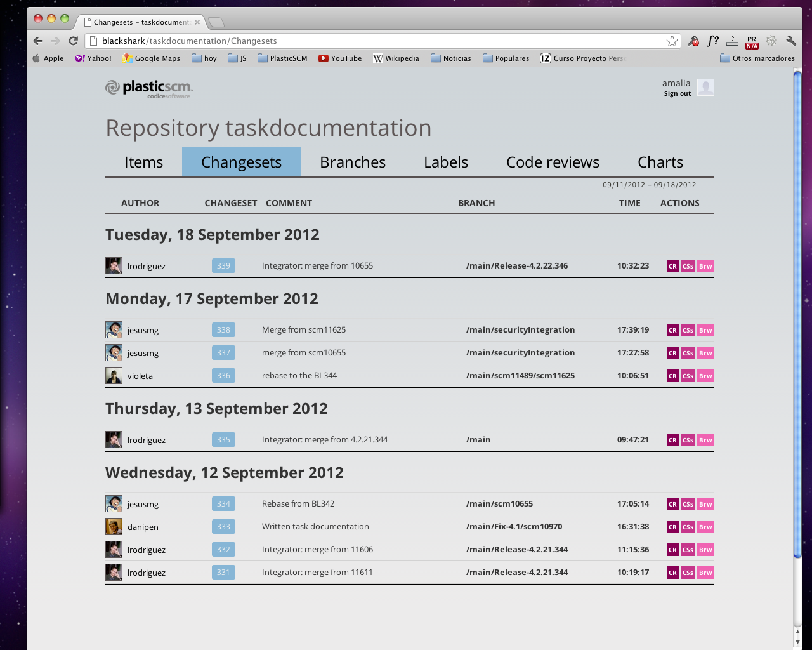812x650 pixels.
Task: Open Chrome's wrench settings menu
Action: [x=790, y=41]
